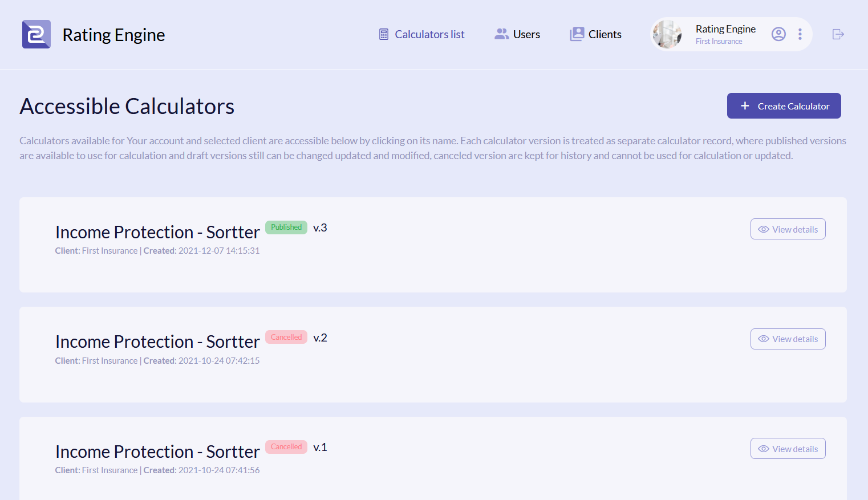
Task: View details of cancelled v.1 calculator
Action: 788,449
